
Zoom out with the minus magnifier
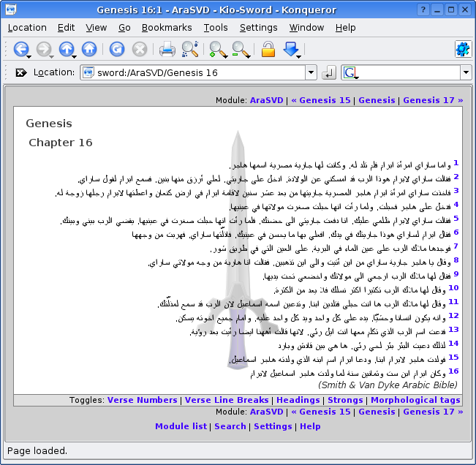[x=239, y=49]
